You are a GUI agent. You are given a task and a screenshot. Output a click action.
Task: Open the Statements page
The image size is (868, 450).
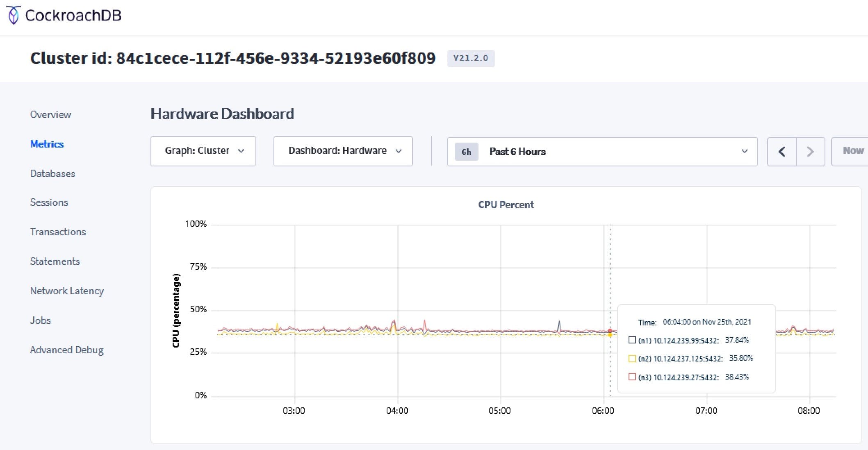pos(55,261)
